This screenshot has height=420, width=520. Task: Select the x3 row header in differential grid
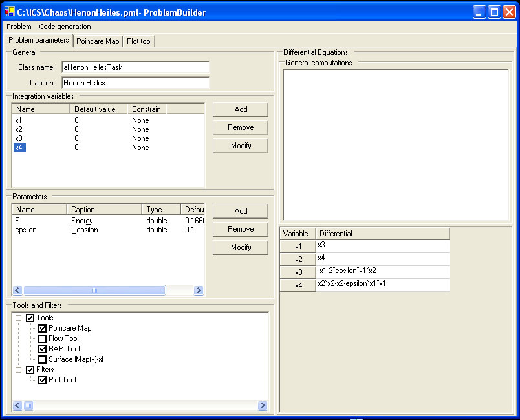pos(298,272)
